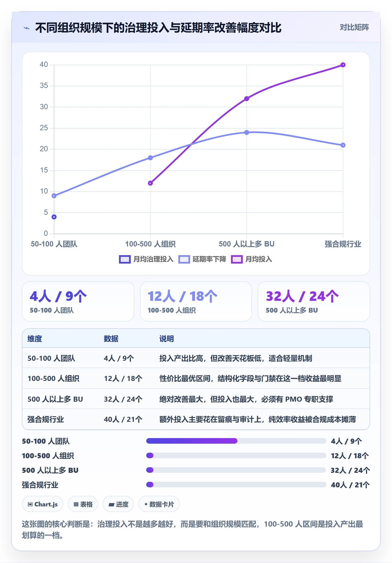392x563 pixels.
Task: Click the dark blue data point at 4
Action: [54, 217]
